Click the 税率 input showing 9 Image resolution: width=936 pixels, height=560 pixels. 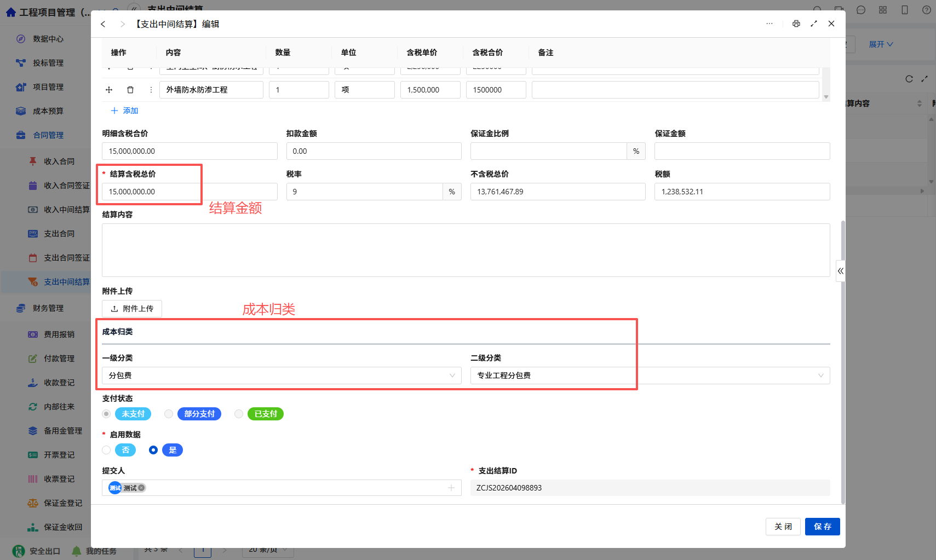click(365, 192)
